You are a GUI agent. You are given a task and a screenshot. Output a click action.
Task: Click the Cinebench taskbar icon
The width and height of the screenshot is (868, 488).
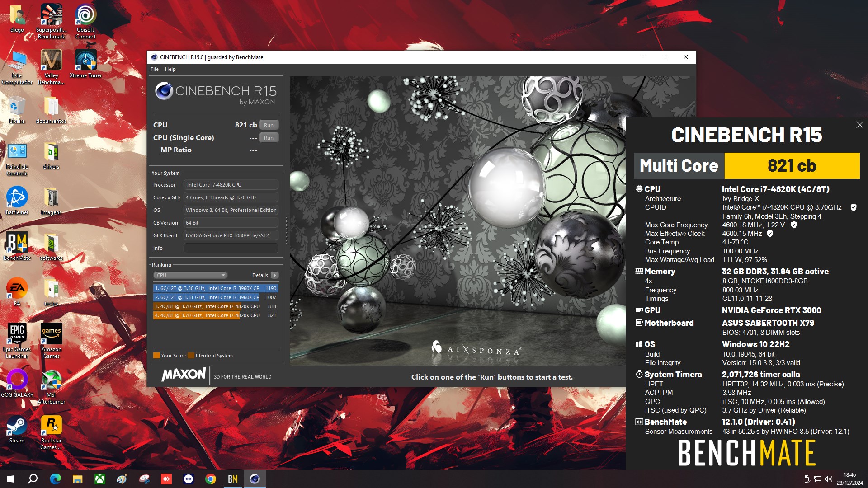(x=255, y=479)
